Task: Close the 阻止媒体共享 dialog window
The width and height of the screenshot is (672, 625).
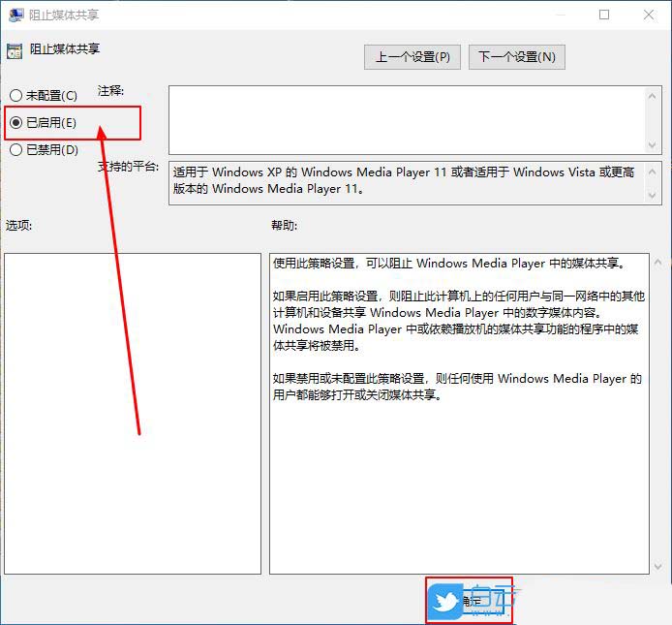Action: click(649, 16)
